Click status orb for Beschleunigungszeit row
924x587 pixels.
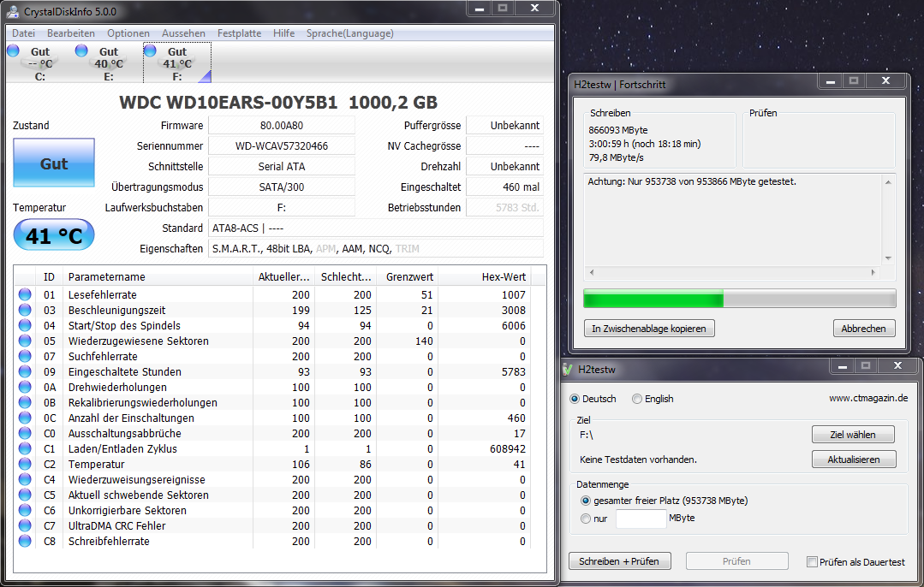[x=25, y=310]
